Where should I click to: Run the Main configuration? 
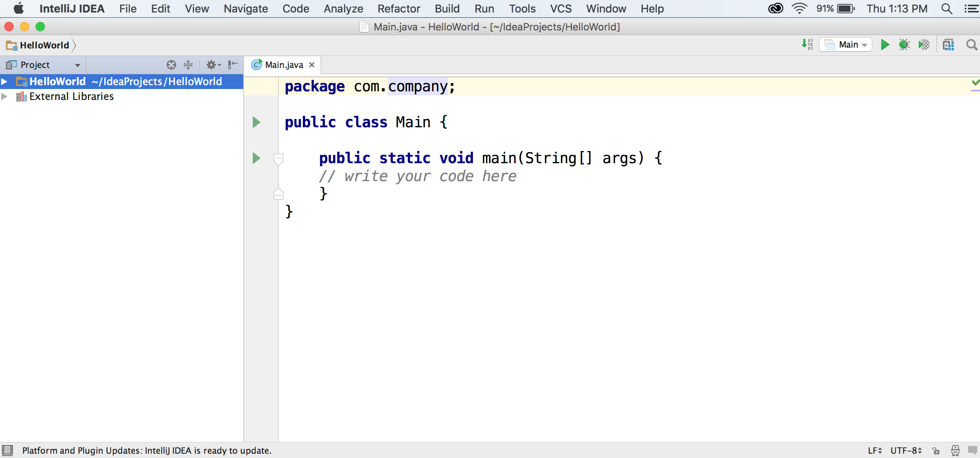point(884,45)
